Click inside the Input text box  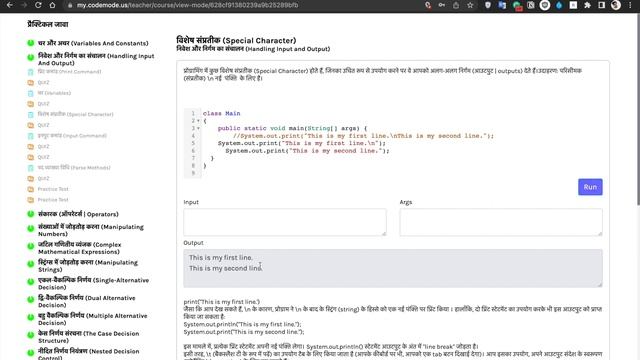tap(285, 222)
